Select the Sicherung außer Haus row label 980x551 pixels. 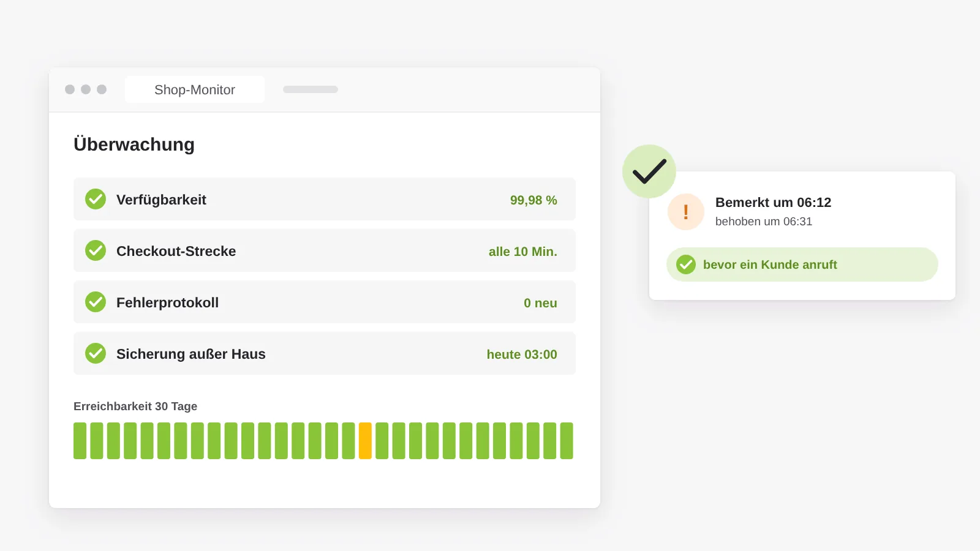(191, 354)
